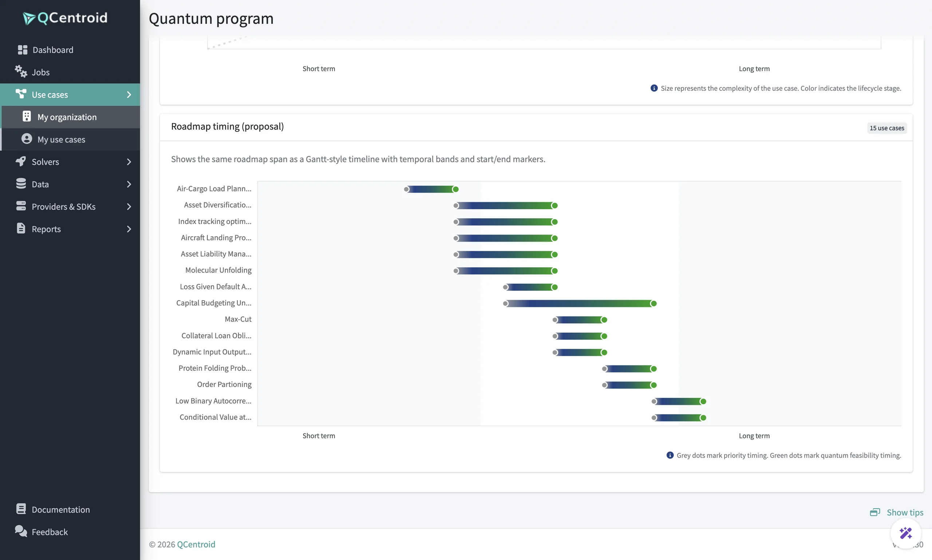Open the QCentroid footer link
Image resolution: width=932 pixels, height=560 pixels.
click(x=196, y=544)
